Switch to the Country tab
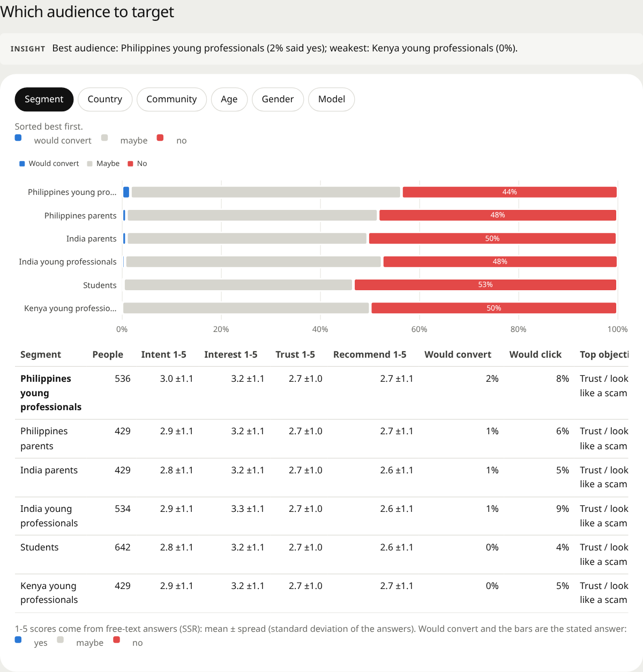The image size is (643, 672). coord(105,99)
